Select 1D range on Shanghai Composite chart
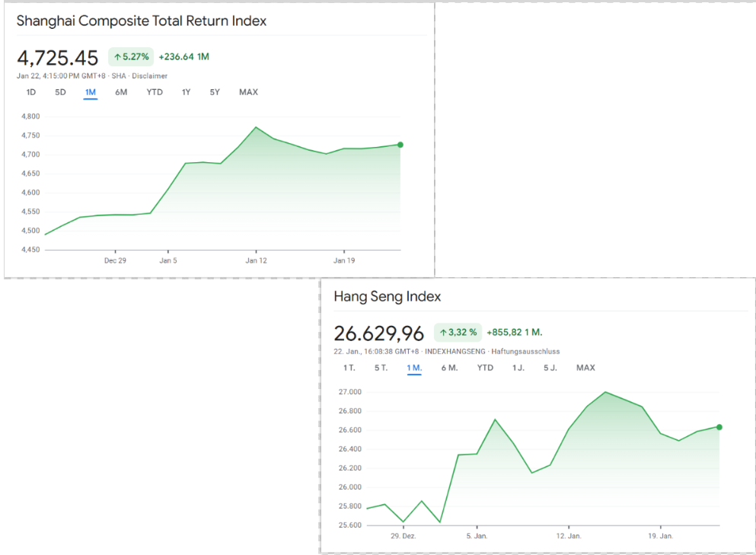 click(31, 92)
